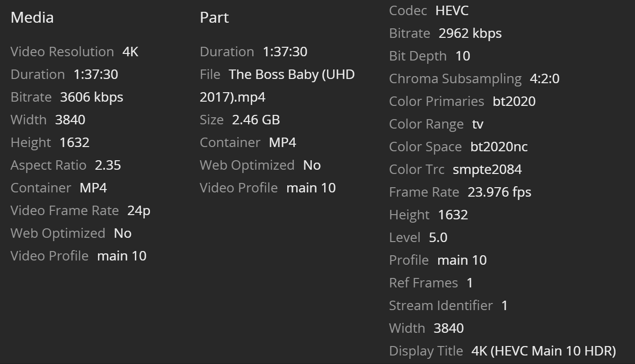Click the Part section heading
Image resolution: width=635 pixels, height=364 pixels.
214,17
